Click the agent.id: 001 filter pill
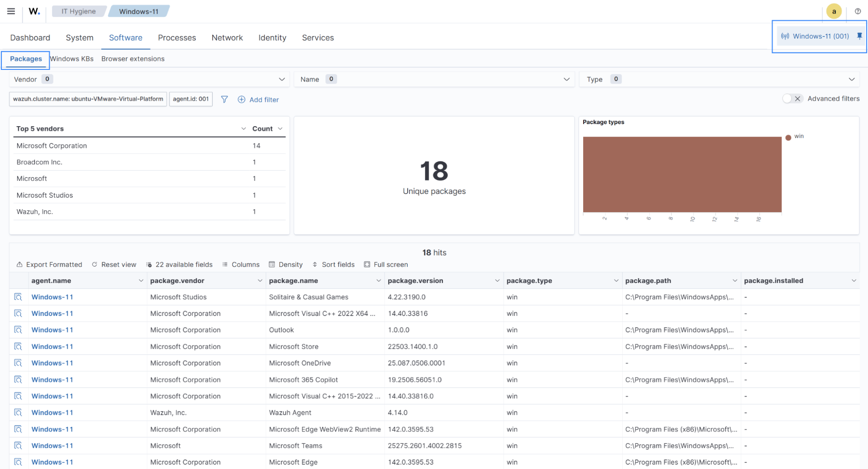This screenshot has width=868, height=469. 191,99
